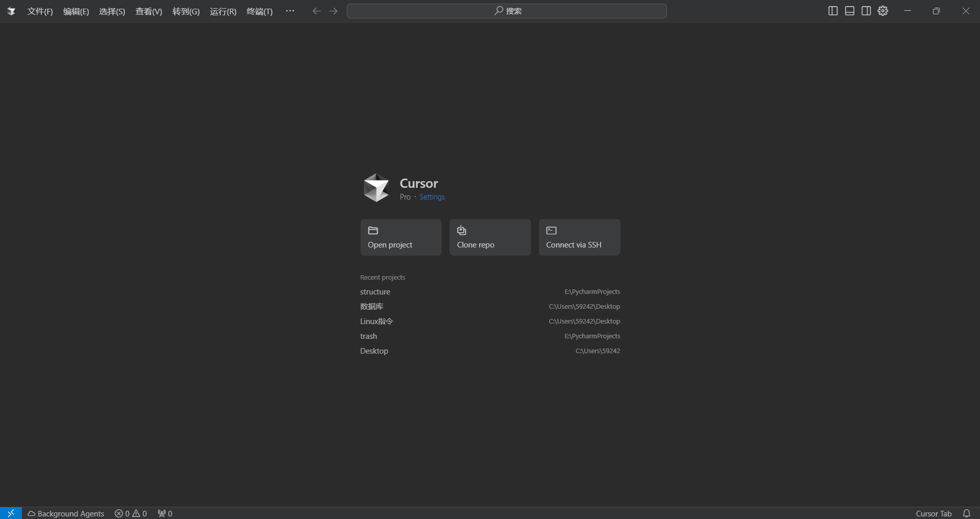Open recent project 数据库
This screenshot has width=980, height=519.
tap(490, 307)
